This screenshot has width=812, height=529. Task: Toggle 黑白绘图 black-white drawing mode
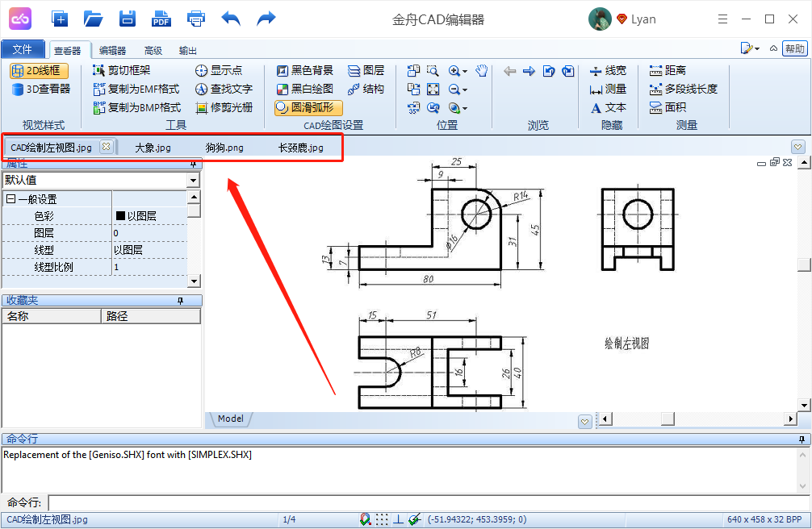[x=304, y=89]
